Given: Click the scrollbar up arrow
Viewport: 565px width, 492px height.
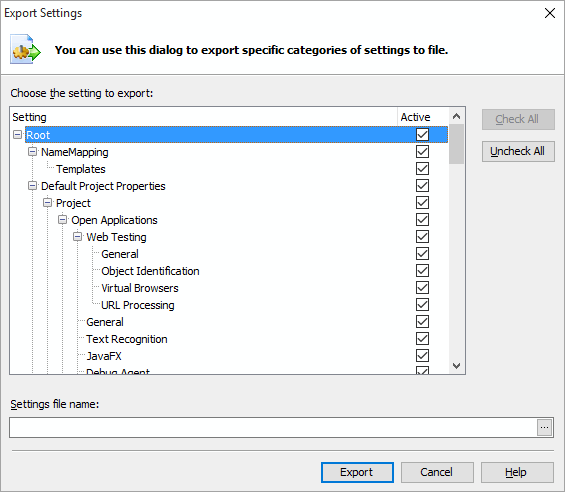Looking at the screenshot, I should pyautogui.click(x=456, y=116).
